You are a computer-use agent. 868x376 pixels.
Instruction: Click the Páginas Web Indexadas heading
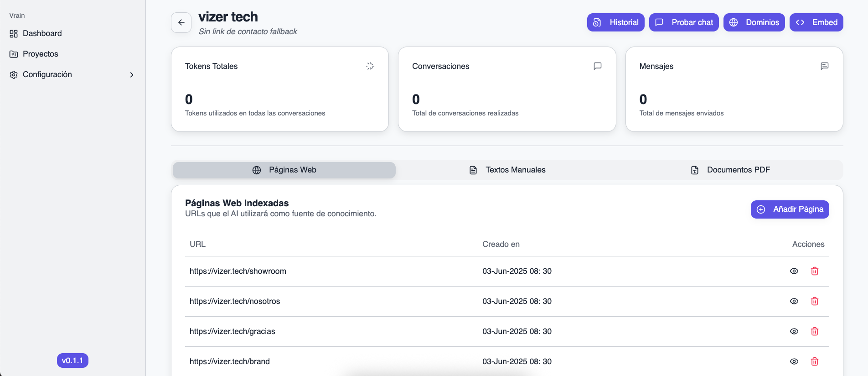(x=237, y=203)
